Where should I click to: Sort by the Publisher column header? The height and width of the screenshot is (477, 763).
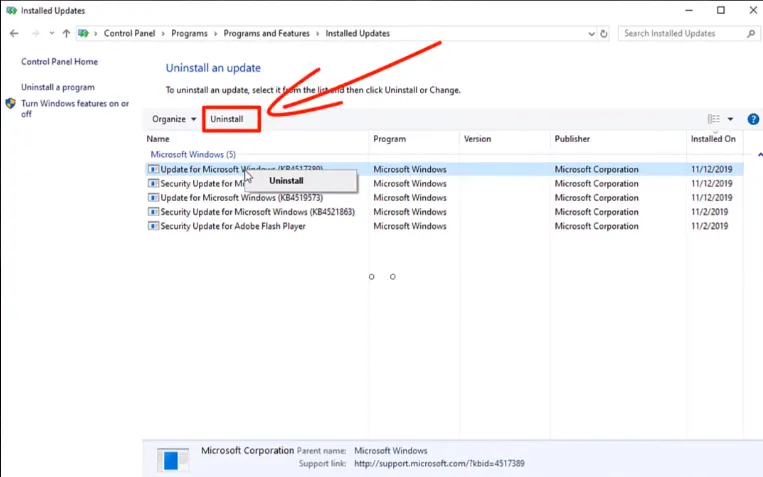click(x=572, y=139)
